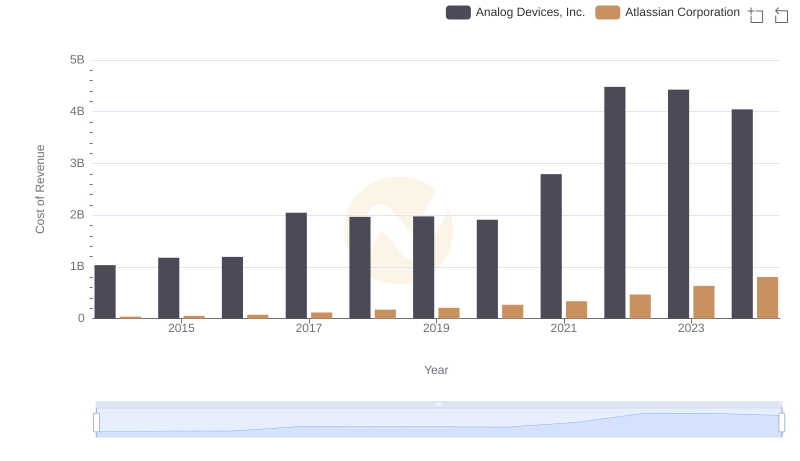800x461 pixels.
Task: Click the Analog Devices bar for 2022
Action: click(x=614, y=202)
